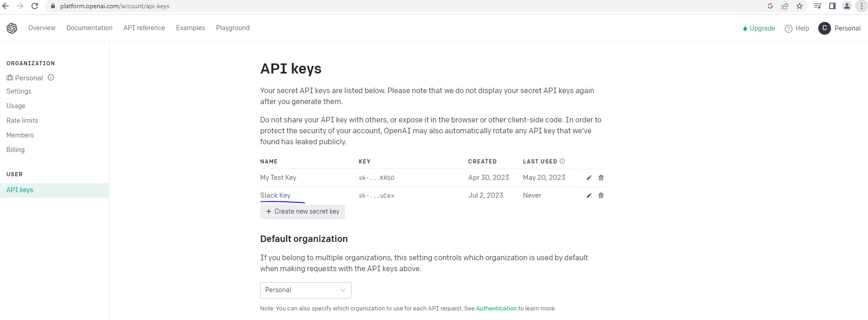868x320 pixels.
Task: Go to the Playground tab
Action: [233, 28]
